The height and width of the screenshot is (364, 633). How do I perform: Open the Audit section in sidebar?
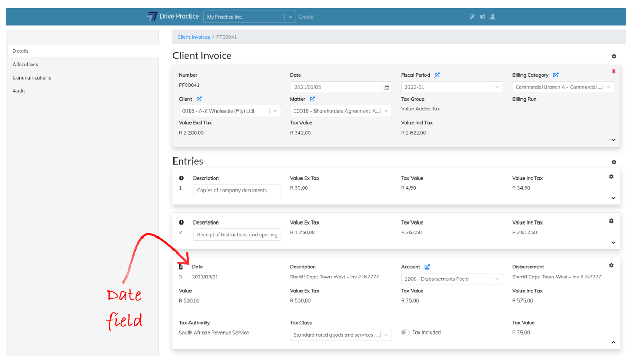click(x=19, y=91)
